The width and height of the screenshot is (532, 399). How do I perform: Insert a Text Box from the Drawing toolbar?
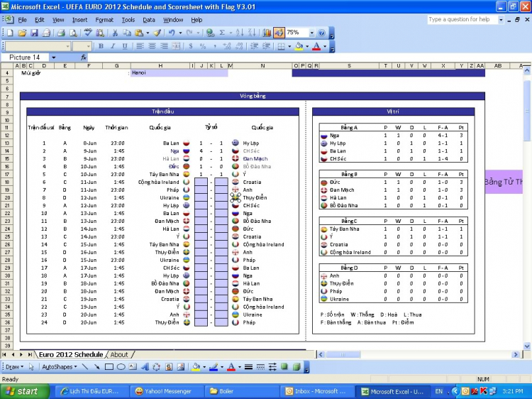click(133, 367)
